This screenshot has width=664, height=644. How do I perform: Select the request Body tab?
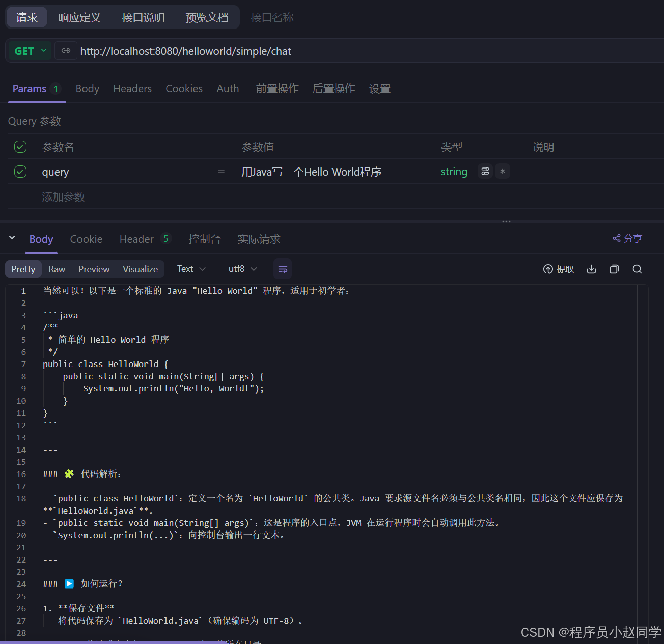click(x=88, y=89)
